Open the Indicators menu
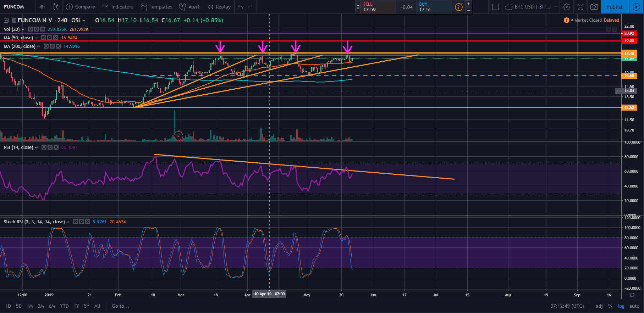Viewport: 644px width, 313px height. pos(118,7)
